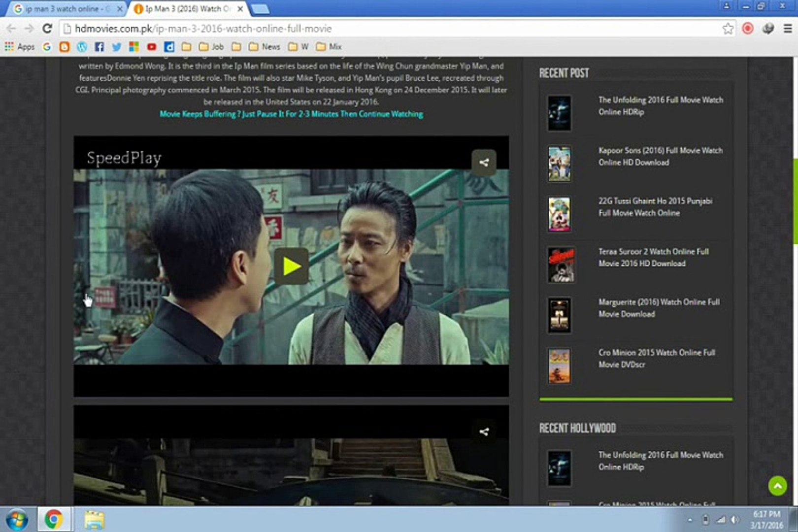This screenshot has width=798, height=532.
Task: Open the W bookmarks folder
Action: coord(299,47)
